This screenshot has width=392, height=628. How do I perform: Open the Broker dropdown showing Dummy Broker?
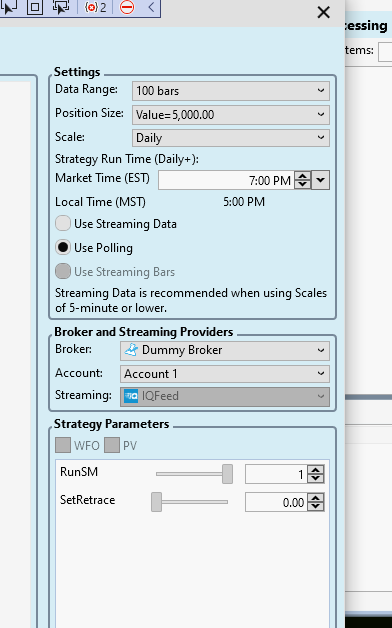click(225, 350)
